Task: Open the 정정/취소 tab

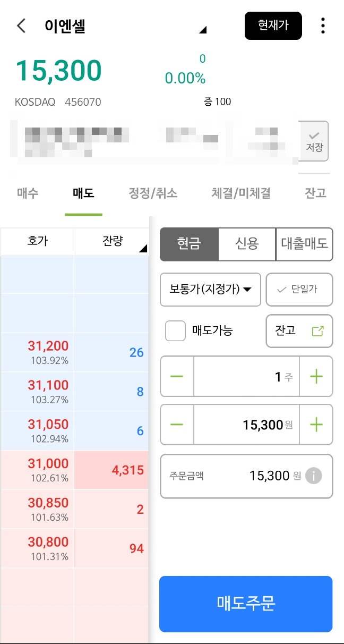Action: click(x=153, y=193)
